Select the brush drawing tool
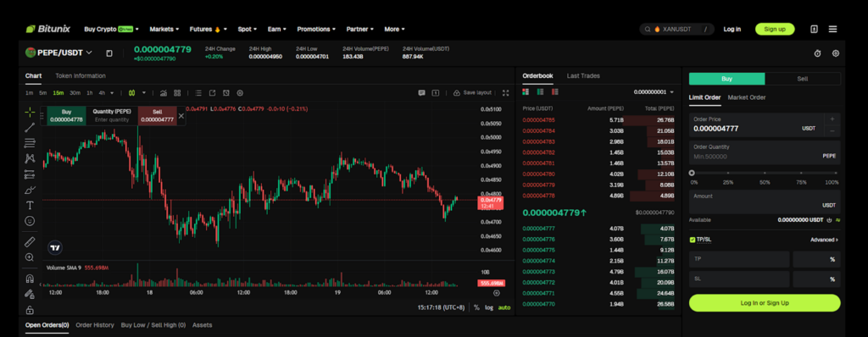868x337 pixels. 30,190
